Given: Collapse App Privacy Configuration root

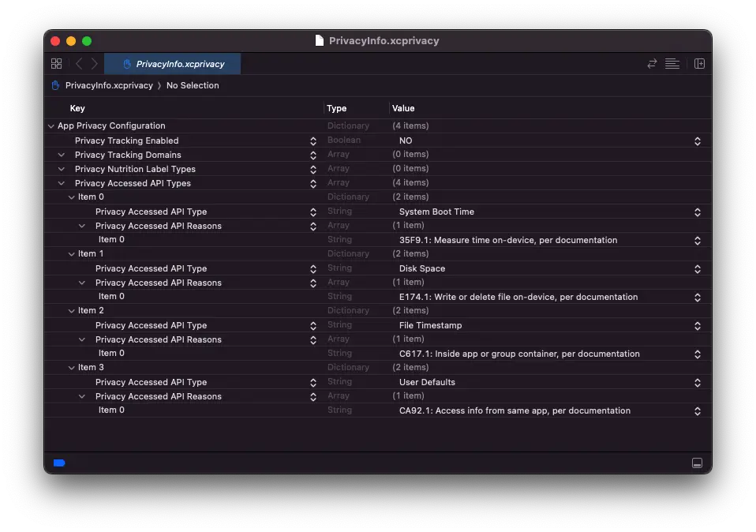Looking at the screenshot, I should pyautogui.click(x=51, y=126).
